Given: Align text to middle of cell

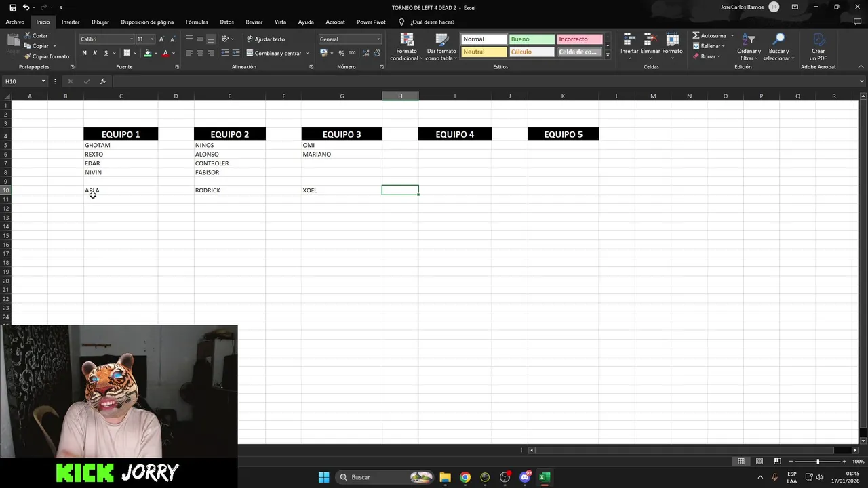Looking at the screenshot, I should [200, 39].
